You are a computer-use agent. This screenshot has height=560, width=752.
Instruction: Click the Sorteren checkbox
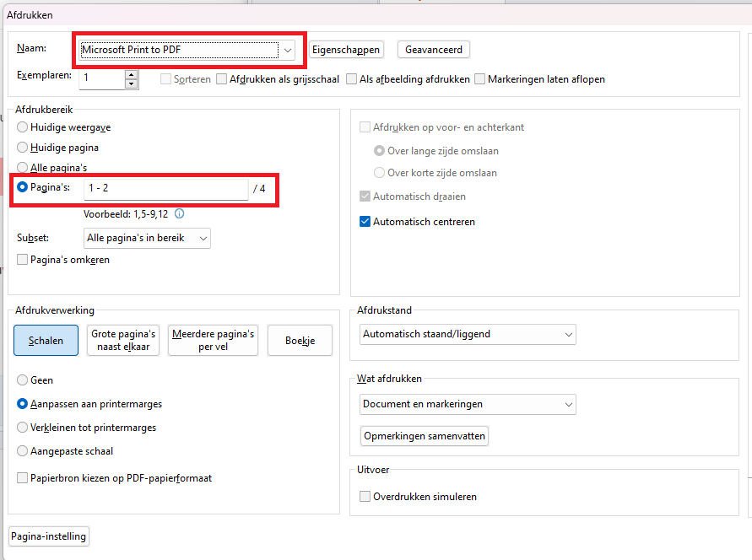coord(166,79)
